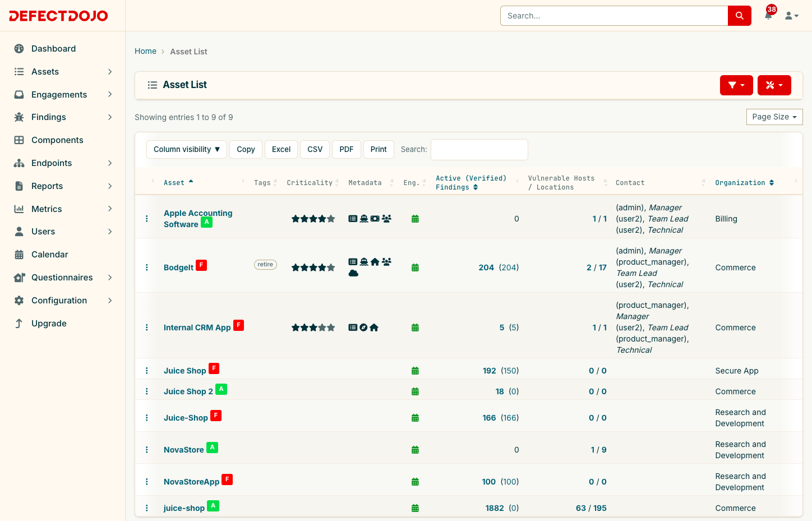Expand the Assets sidebar submenu
Viewport: 812px width, 521px height.
pyautogui.click(x=63, y=72)
